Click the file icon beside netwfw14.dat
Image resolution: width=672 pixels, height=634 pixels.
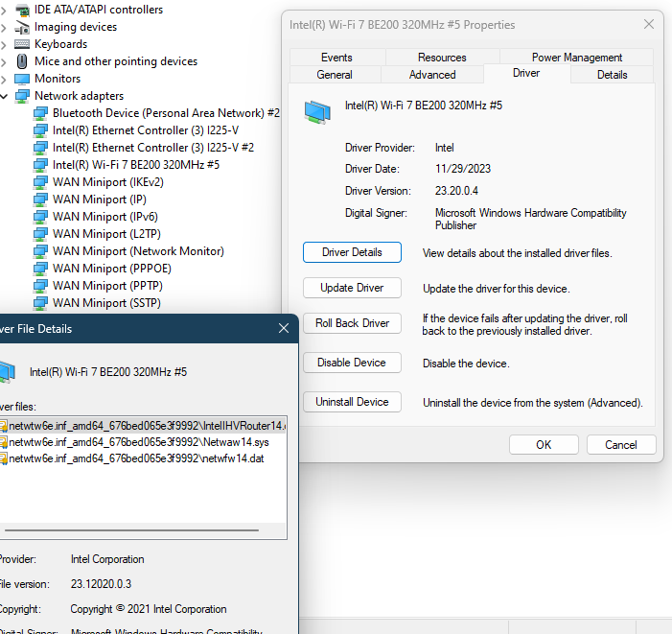click(x=4, y=458)
